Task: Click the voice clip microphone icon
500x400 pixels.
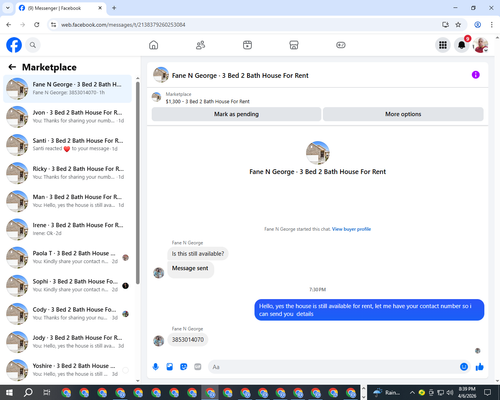Action: tap(155, 367)
